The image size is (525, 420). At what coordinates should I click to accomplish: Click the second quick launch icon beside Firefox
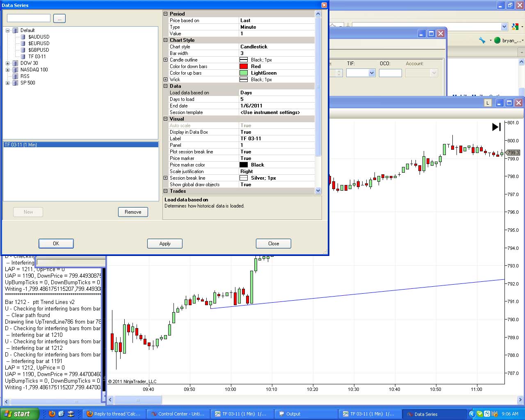62,414
